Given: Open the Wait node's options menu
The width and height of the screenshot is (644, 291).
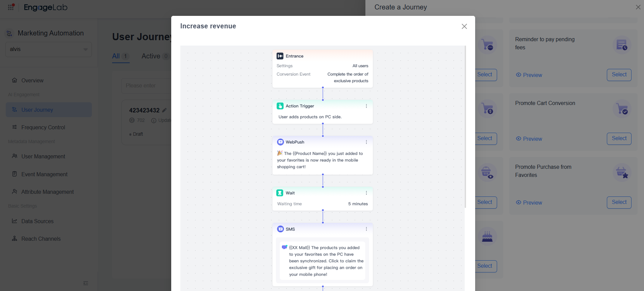Looking at the screenshot, I should tap(366, 193).
